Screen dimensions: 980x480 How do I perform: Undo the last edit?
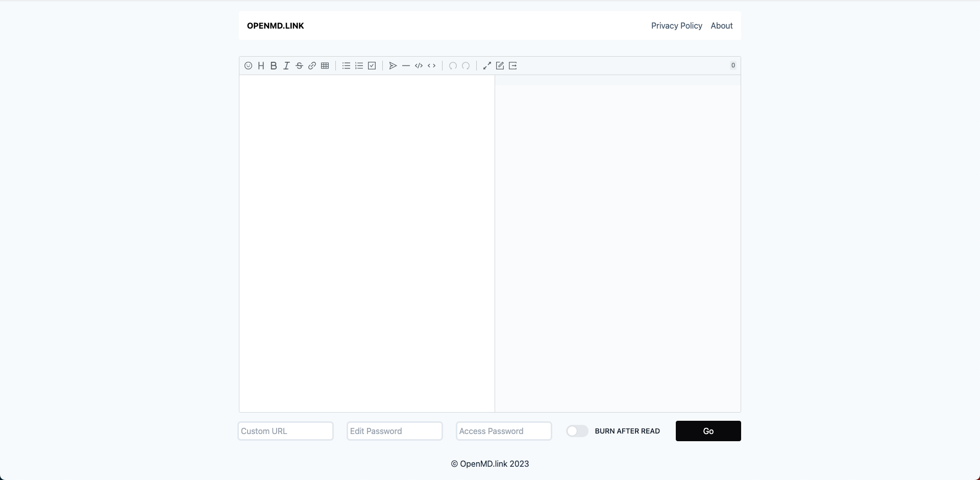point(453,65)
